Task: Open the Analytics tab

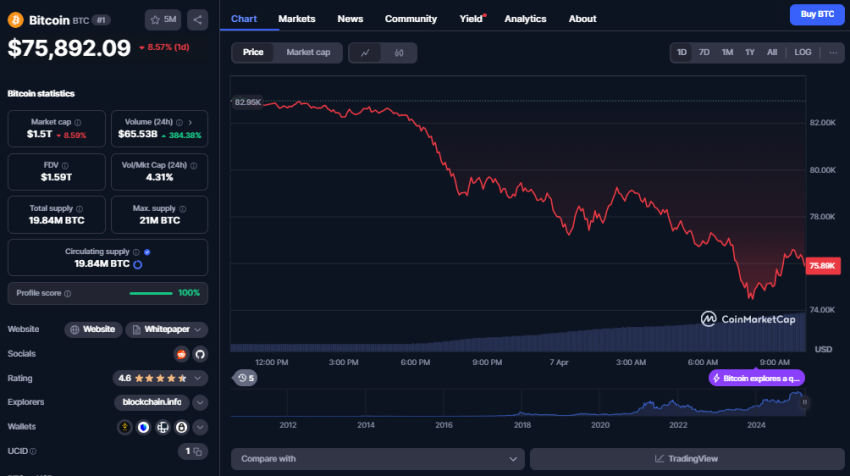Action: (525, 19)
